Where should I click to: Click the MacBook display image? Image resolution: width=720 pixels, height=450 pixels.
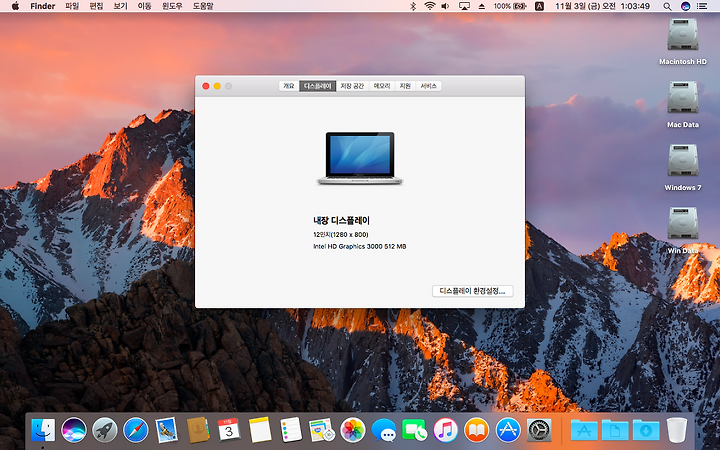pyautogui.click(x=360, y=158)
